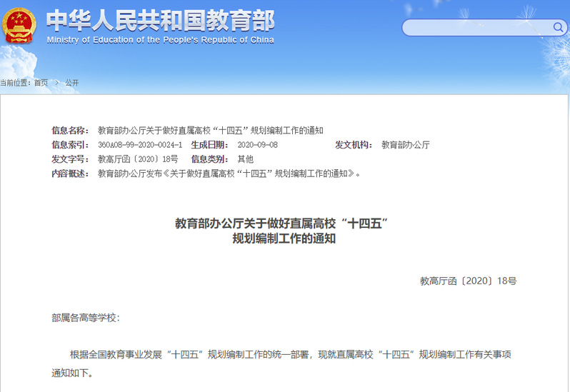Viewport: 570px width, 392px height.
Task: Click the 中华人民共和国教育部 site title
Action: 160,20
